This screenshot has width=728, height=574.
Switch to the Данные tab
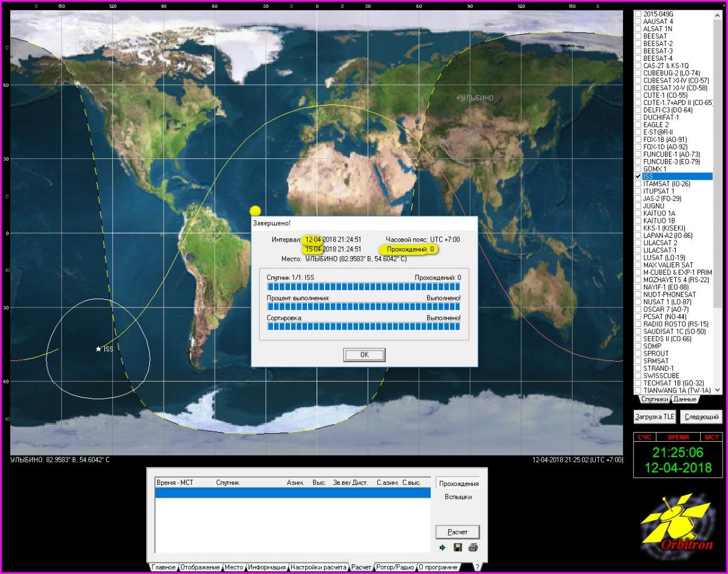pyautogui.click(x=685, y=399)
